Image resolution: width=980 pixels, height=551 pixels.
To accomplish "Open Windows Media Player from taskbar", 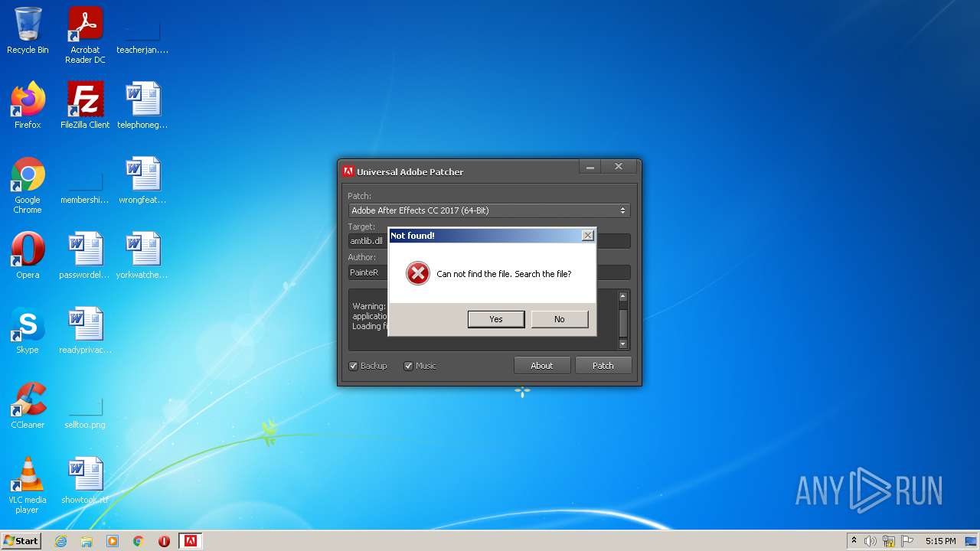I will pos(113,541).
